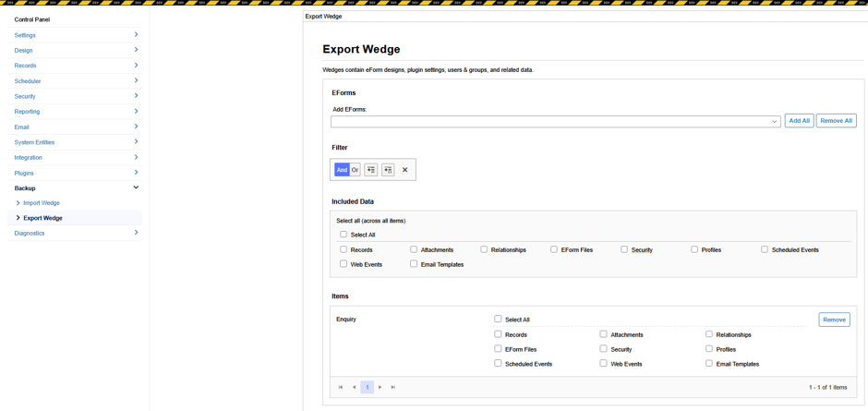Image resolution: width=868 pixels, height=411 pixels.
Task: Tick the Attachments checkbox in Included Data
Action: tap(414, 249)
